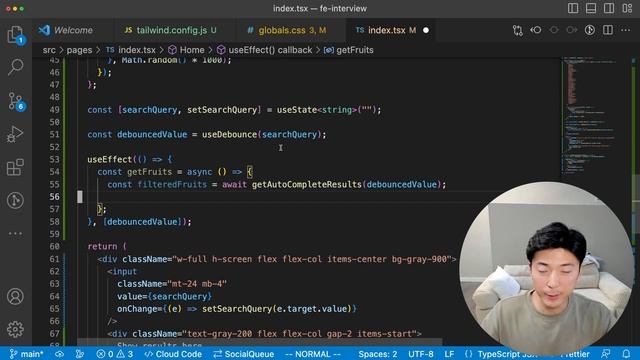640x360 pixels.
Task: Click SocialQueue in the status bar
Action: (x=244, y=354)
